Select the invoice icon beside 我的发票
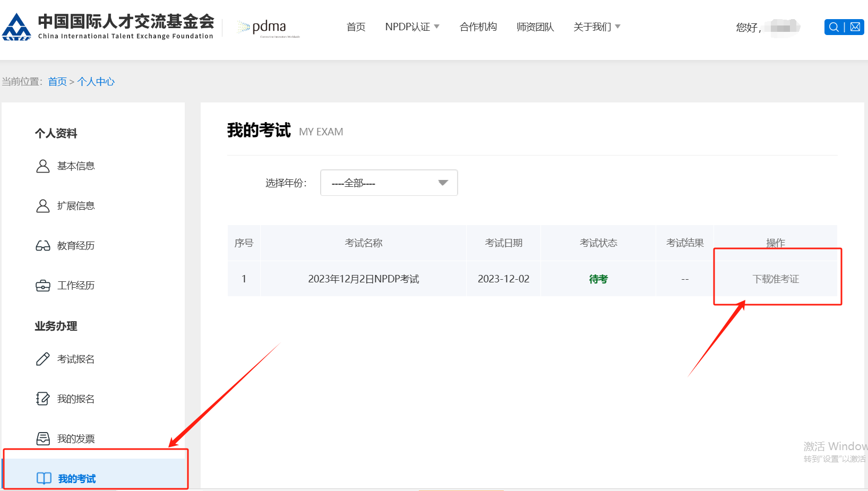The width and height of the screenshot is (868, 491). point(42,438)
